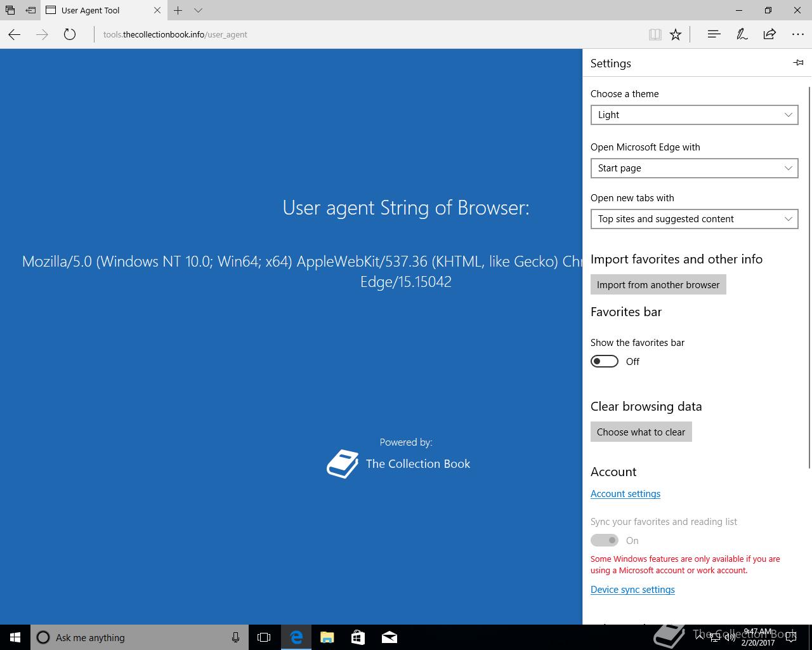Click the Settings pane scrollbar
812x650 pixels.
[x=809, y=277]
